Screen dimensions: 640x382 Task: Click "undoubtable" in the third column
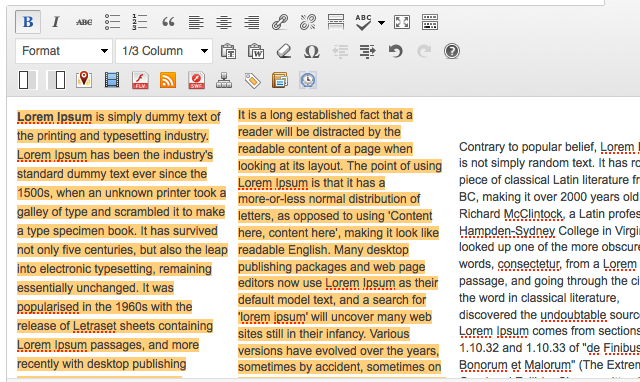pos(573,315)
